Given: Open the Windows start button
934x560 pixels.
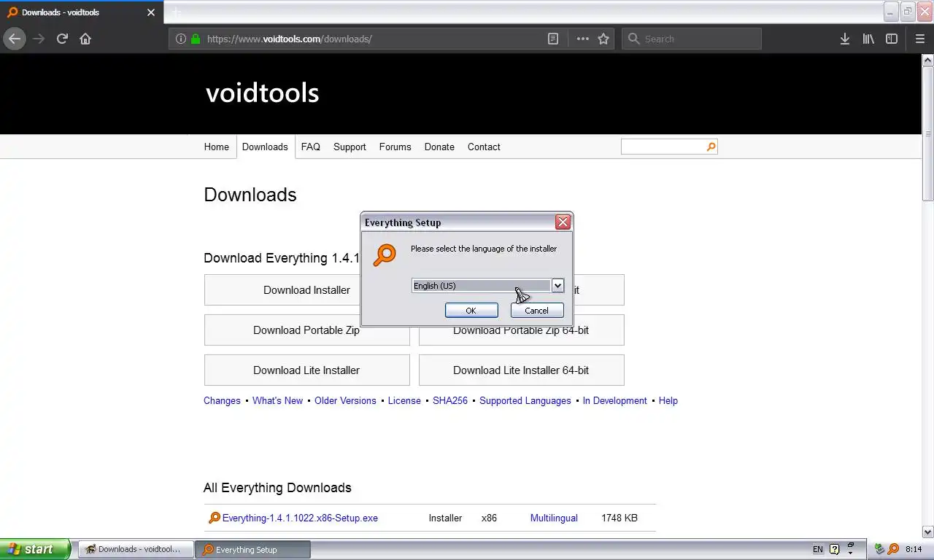Looking at the screenshot, I should coord(35,549).
